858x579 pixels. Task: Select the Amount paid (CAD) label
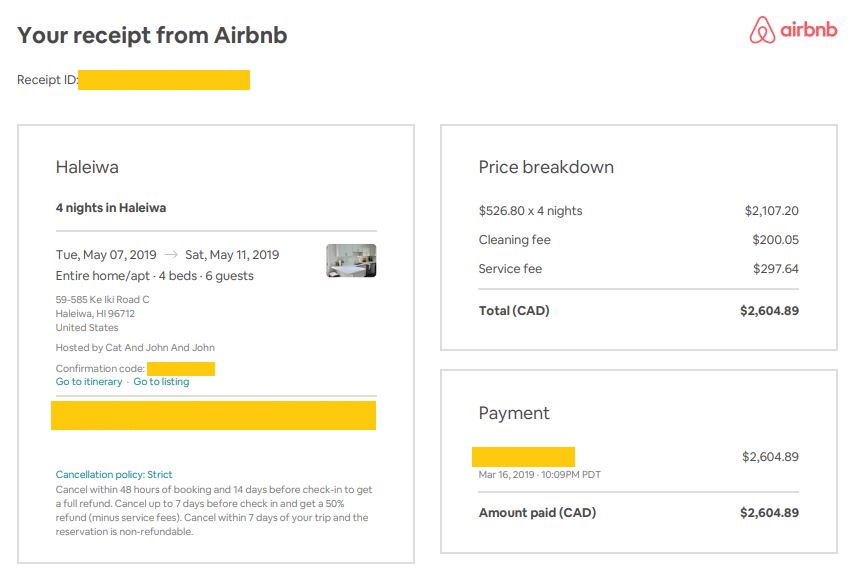pyautogui.click(x=537, y=513)
